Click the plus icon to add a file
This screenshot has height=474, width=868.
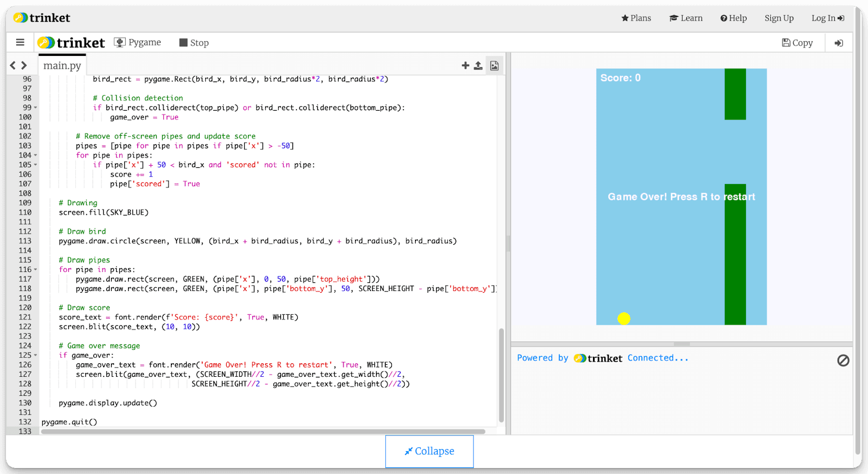coord(465,66)
